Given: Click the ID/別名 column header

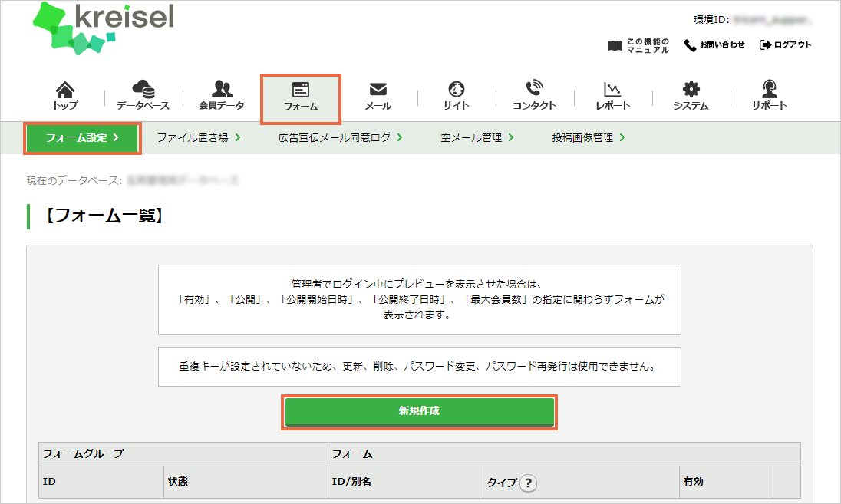Looking at the screenshot, I should click(405, 482).
